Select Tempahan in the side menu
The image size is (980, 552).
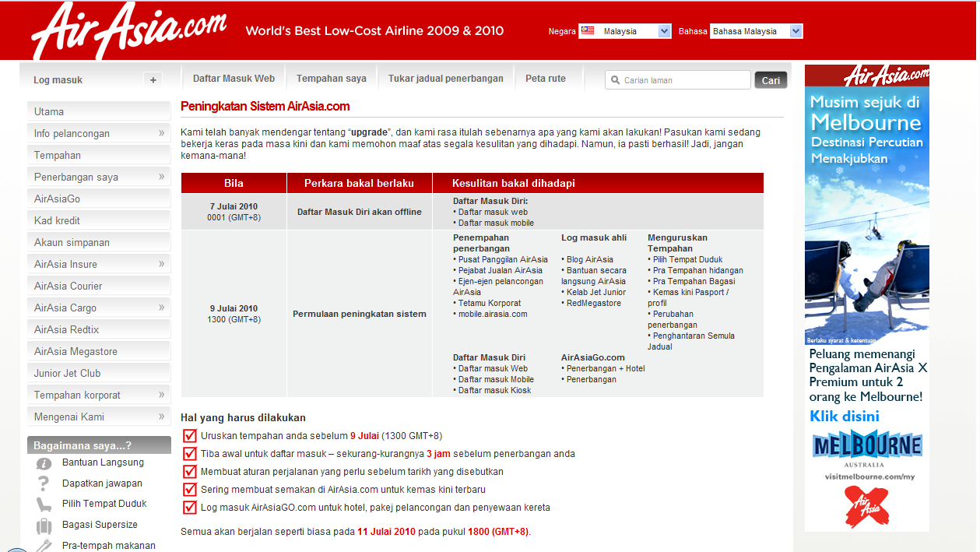click(x=99, y=155)
